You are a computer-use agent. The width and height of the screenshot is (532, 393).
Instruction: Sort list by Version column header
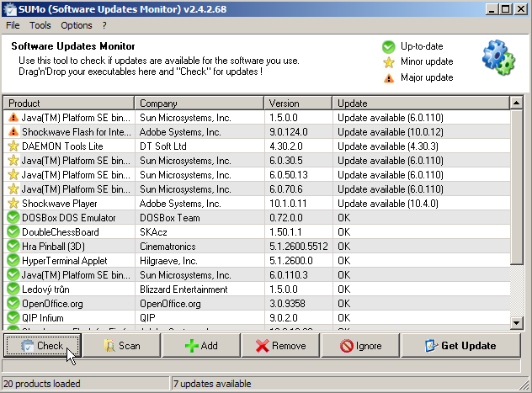[x=298, y=103]
